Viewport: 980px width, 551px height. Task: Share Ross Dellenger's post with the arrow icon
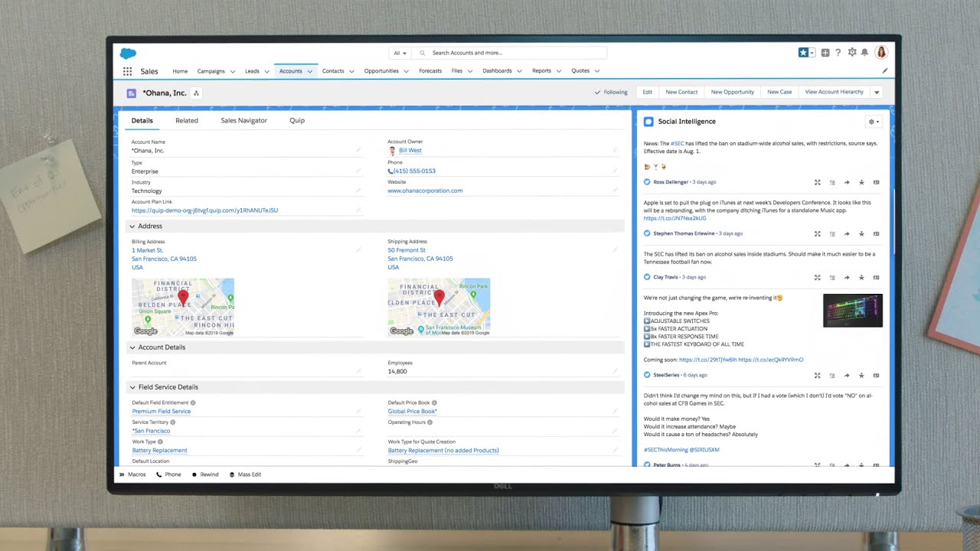(847, 182)
